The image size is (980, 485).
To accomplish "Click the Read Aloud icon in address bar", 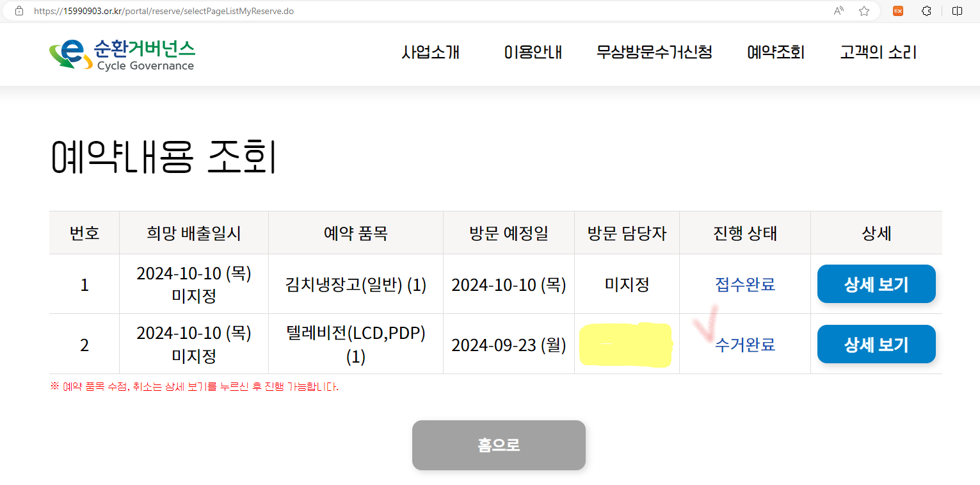I will (x=839, y=11).
